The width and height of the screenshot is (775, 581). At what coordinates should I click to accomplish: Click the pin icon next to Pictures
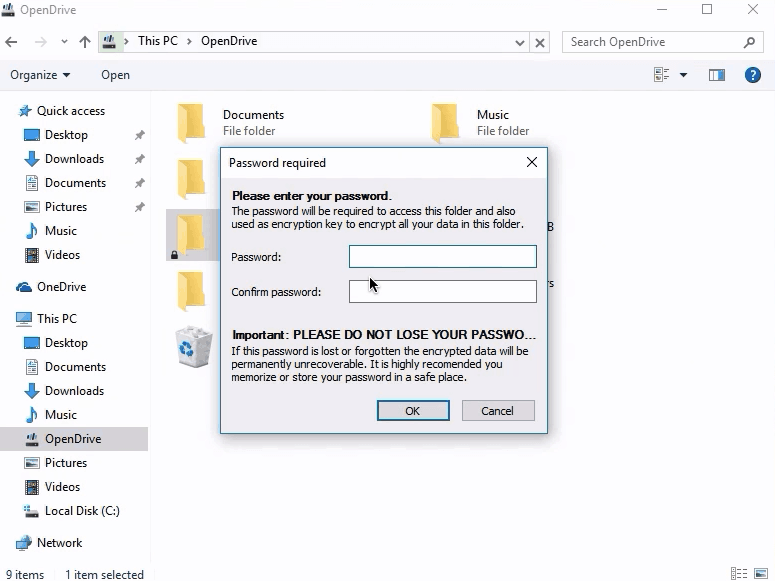coord(140,207)
